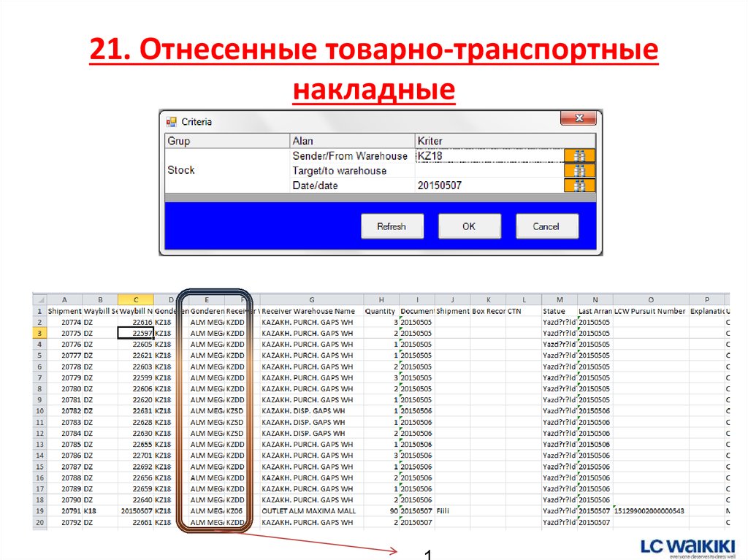Open warehouse lookup beside Sender/From Warehouse
748x560 pixels.
pyautogui.click(x=579, y=156)
